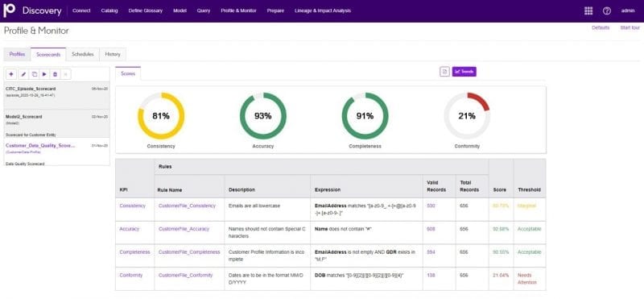Open the apps grid icon
The height and width of the screenshot is (299, 644).
(x=588, y=10)
